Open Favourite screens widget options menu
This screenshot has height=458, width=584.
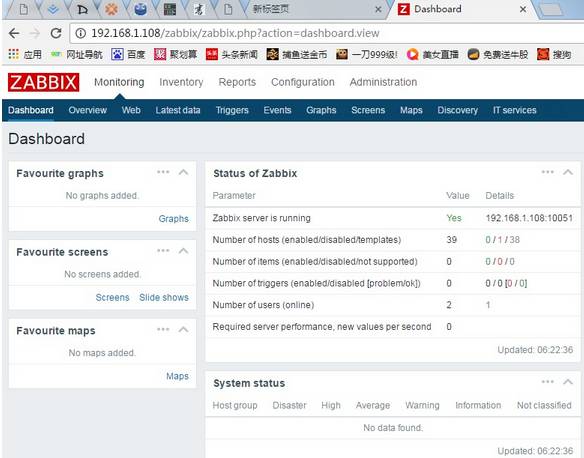coord(163,251)
